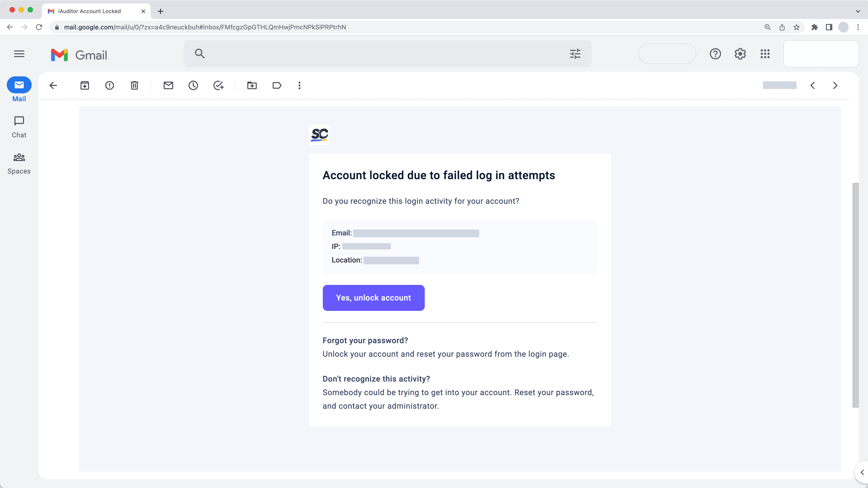
Task: Click the Yes, unlock account button
Action: coord(373,298)
